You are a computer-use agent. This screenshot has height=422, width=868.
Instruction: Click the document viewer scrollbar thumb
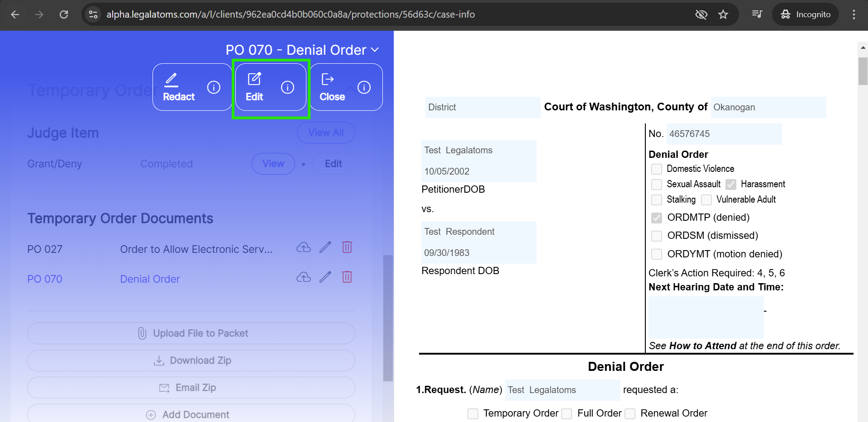point(863,71)
